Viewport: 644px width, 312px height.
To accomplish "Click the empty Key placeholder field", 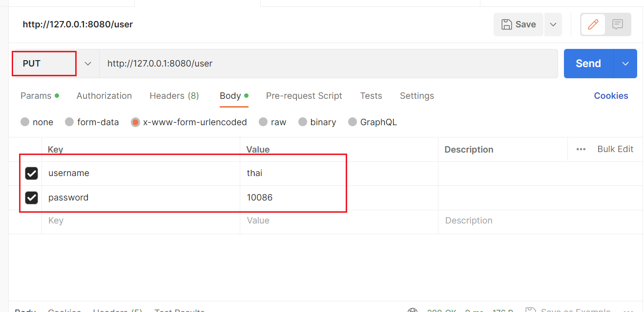I will click(x=141, y=221).
